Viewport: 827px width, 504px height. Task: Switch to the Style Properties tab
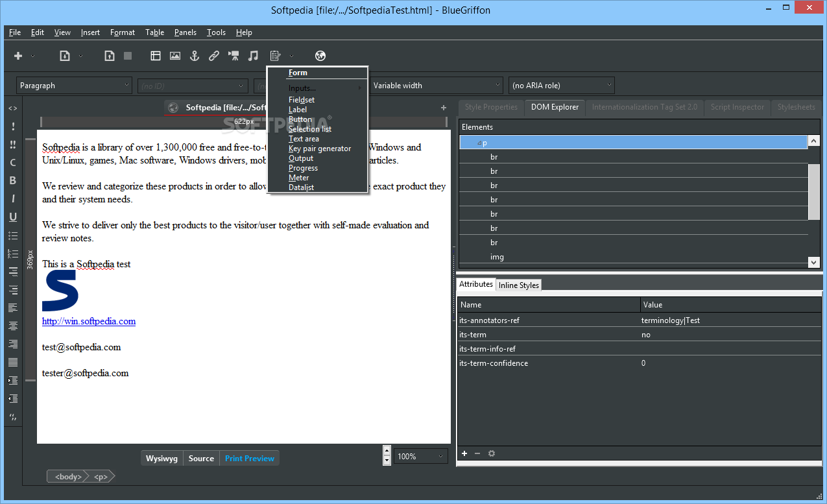point(491,107)
